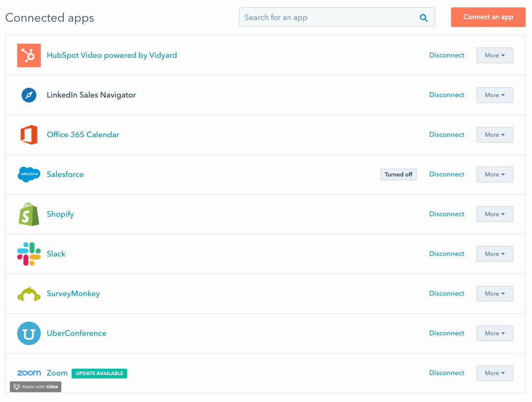Expand More options for Office 365 Calendar
Screen dimensions: 532x402
pyautogui.click(x=495, y=135)
